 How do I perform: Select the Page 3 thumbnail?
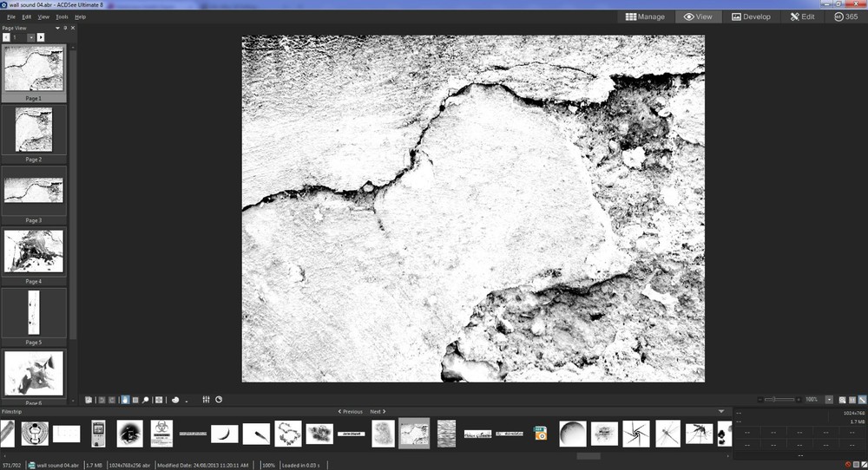[x=34, y=195]
